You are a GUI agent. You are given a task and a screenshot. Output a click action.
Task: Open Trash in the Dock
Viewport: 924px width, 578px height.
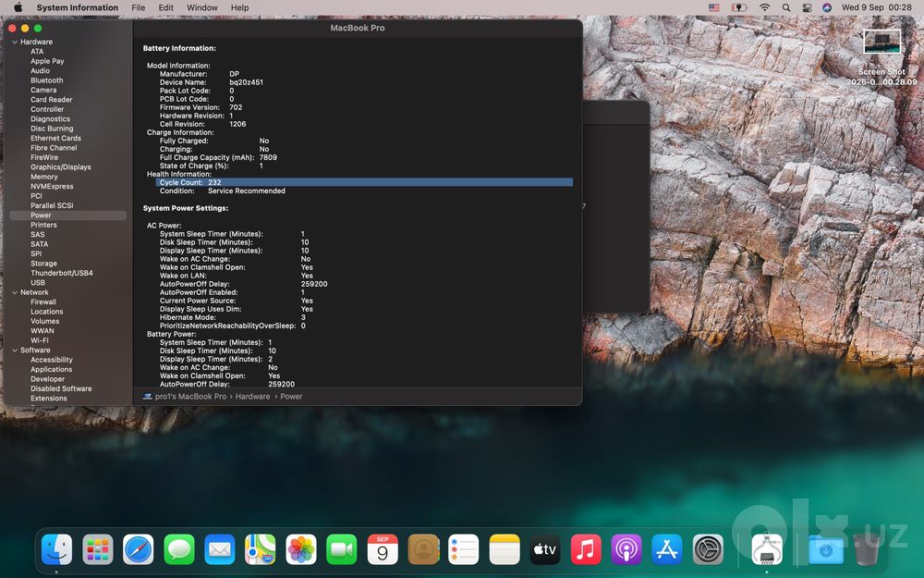point(865,549)
